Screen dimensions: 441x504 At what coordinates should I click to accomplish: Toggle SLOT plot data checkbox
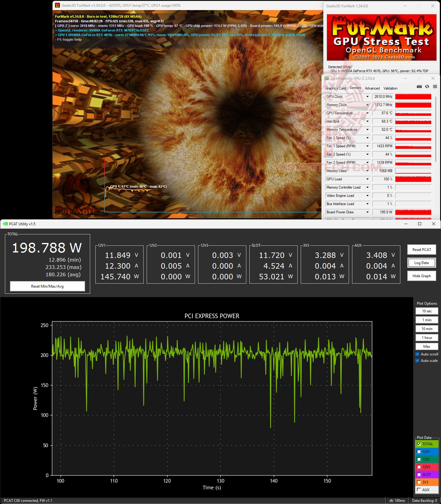(419, 475)
